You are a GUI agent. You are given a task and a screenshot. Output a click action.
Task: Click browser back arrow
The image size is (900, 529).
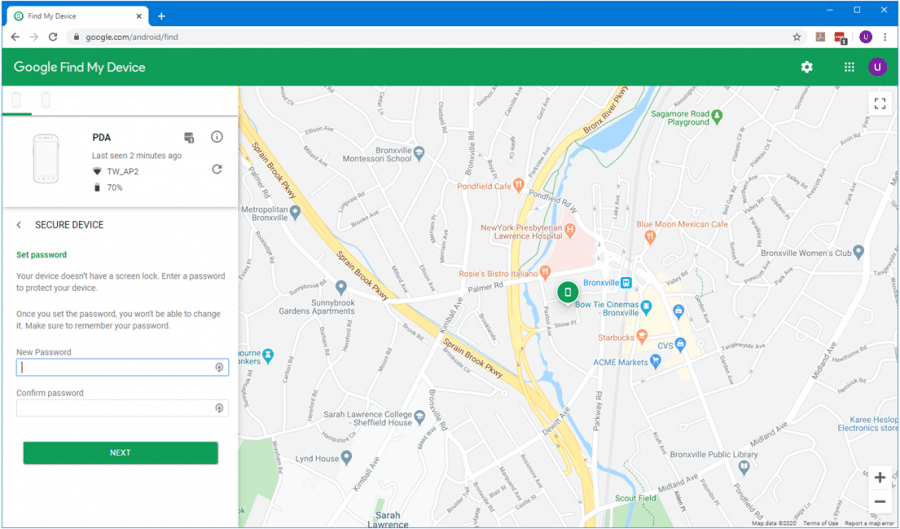click(15, 37)
